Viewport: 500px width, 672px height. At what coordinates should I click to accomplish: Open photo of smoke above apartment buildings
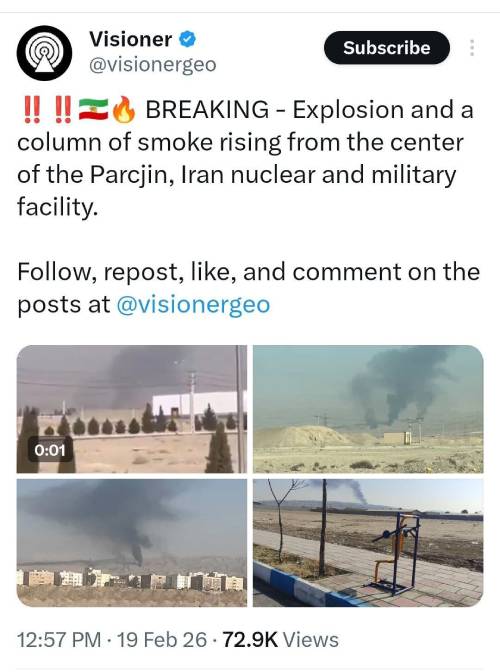(x=132, y=543)
